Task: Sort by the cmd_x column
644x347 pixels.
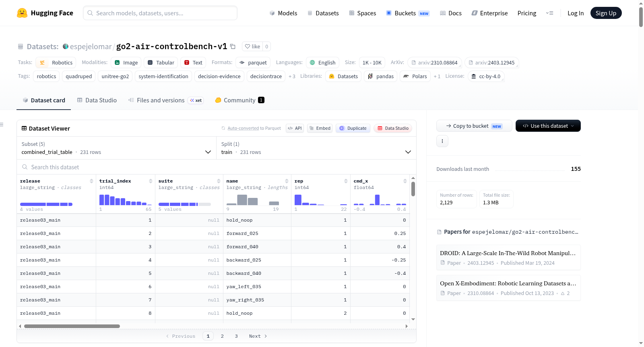Action: coord(405,181)
